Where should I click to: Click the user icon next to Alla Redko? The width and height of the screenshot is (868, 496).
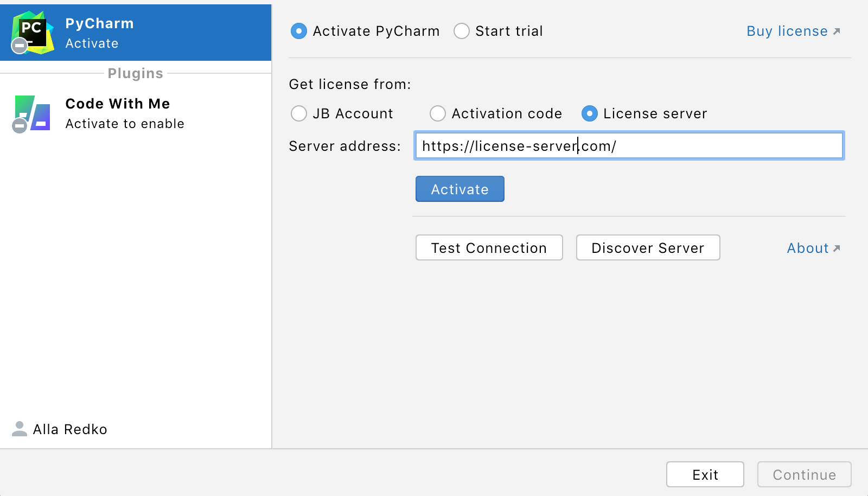coord(20,429)
